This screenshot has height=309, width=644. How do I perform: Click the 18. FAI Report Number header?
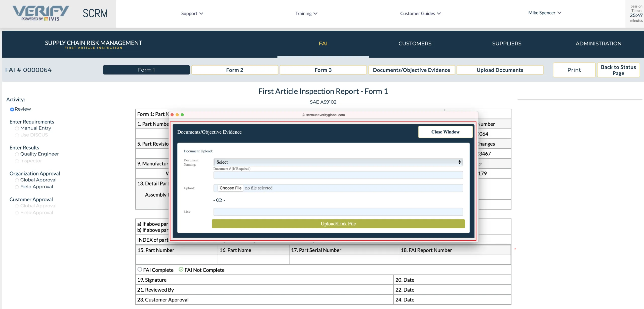click(x=455, y=250)
